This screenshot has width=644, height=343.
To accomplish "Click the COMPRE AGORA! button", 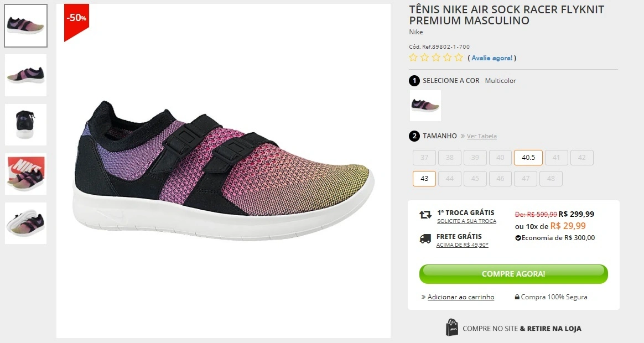I will pyautogui.click(x=513, y=273).
